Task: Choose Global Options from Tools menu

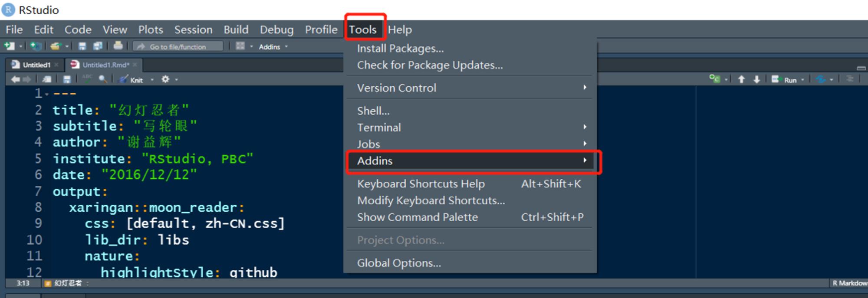Action: coord(470,263)
